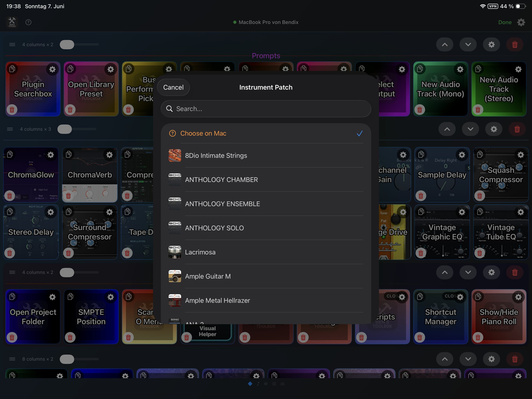Click the 8Dio Intimate Strings thumbnail image
This screenshot has height=399, width=532.
175,155
